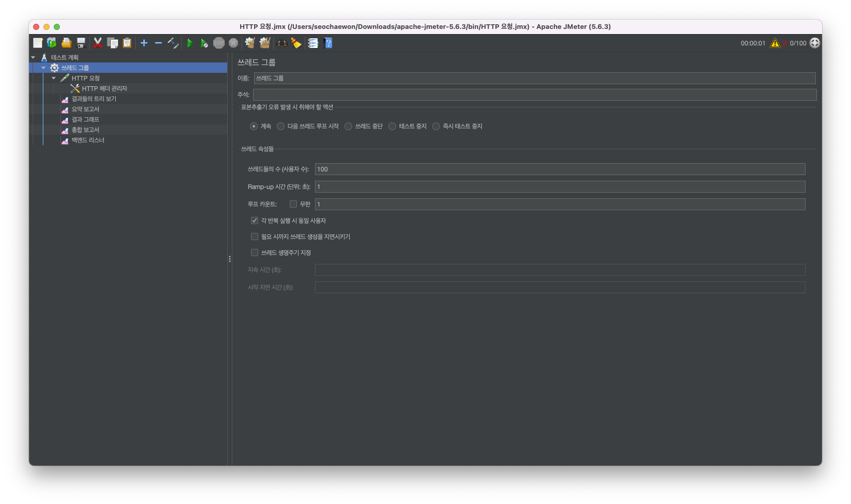This screenshot has width=851, height=504.
Task: Click the Open file folder icon
Action: [67, 43]
